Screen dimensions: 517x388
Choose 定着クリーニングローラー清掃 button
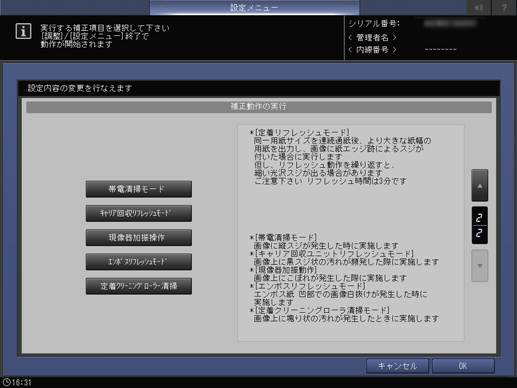[139, 286]
